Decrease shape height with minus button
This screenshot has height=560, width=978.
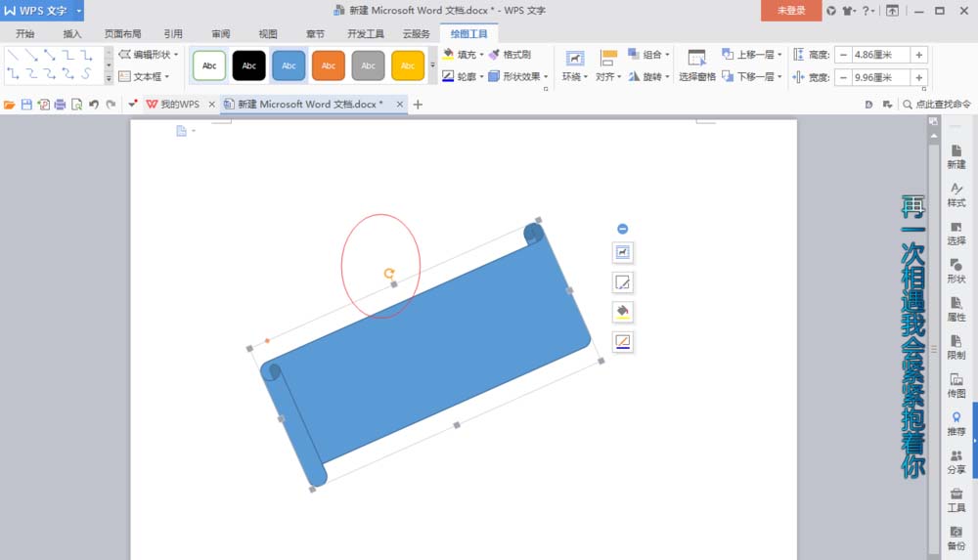click(x=843, y=55)
